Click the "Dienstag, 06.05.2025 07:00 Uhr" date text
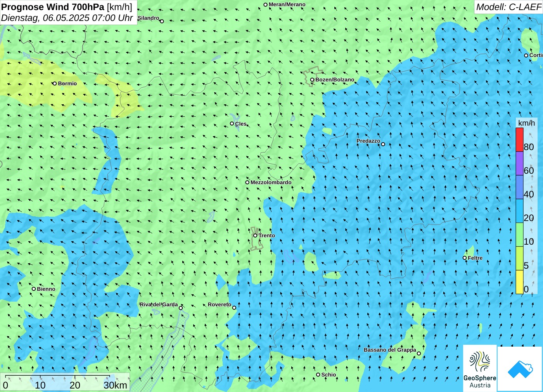This screenshot has width=543, height=392. point(67,18)
